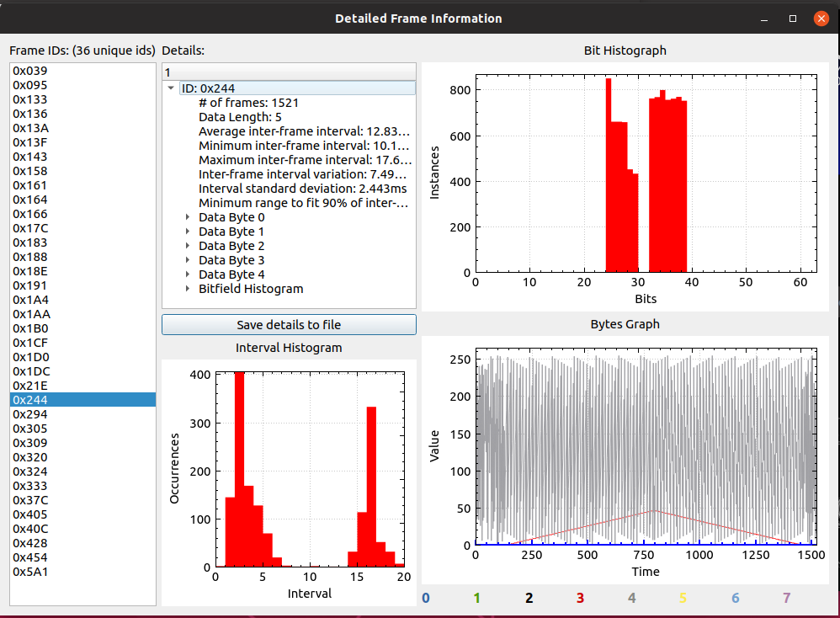This screenshot has height=618, width=840.
Task: Select frame ID 0x294
Action: click(29, 414)
